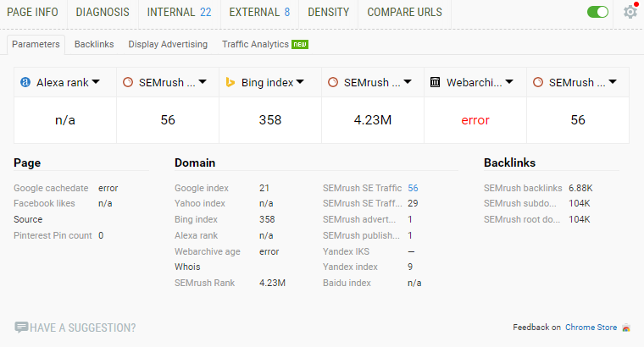644x347 pixels.
Task: Click the HAVE A SUGGESTION? text
Action: point(82,328)
